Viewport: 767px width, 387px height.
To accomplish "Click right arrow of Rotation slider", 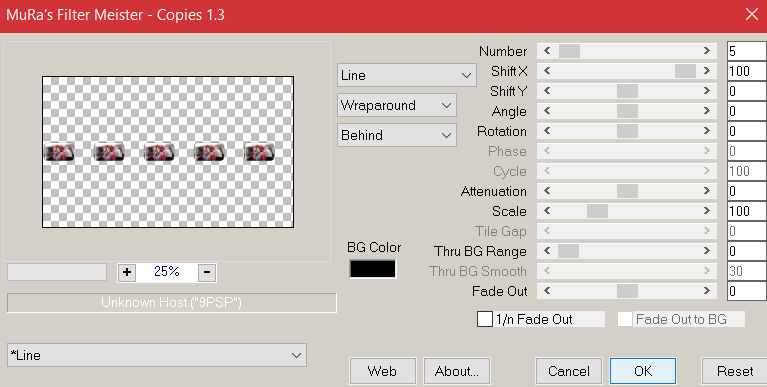I will (707, 131).
